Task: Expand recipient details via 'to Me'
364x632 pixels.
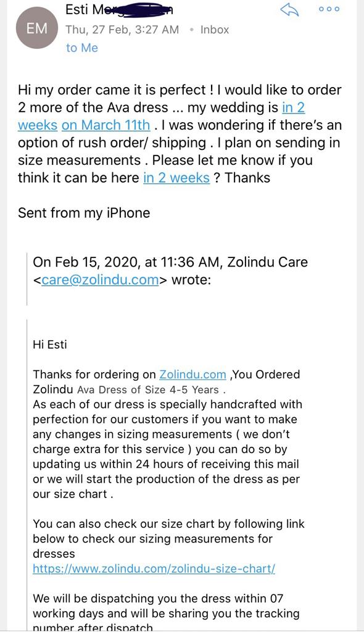Action: 82,48
